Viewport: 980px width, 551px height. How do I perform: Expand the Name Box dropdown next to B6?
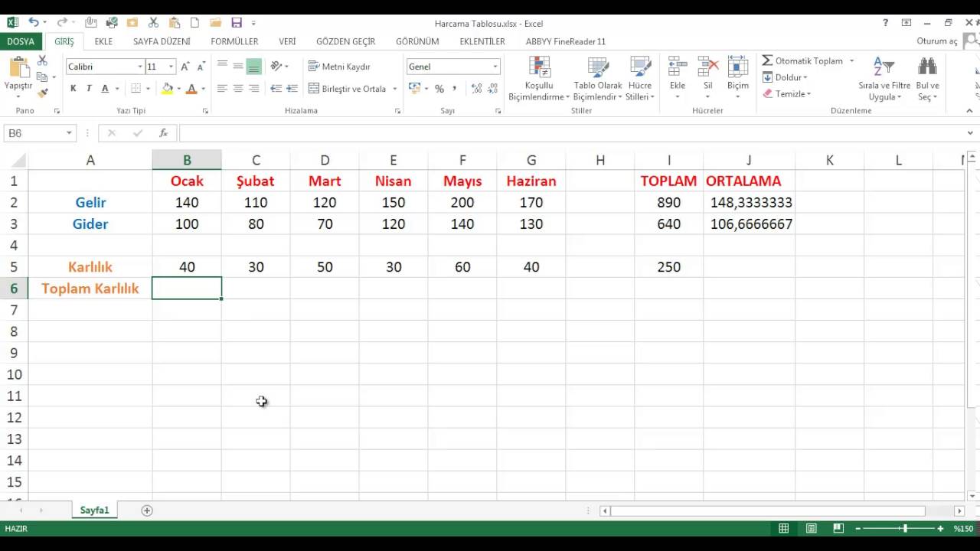(69, 133)
